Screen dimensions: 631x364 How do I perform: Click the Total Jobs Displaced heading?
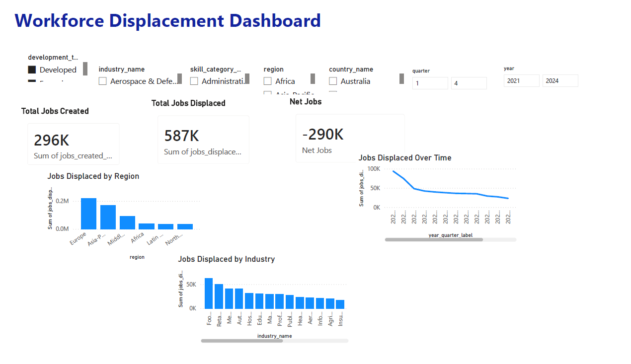coord(188,103)
